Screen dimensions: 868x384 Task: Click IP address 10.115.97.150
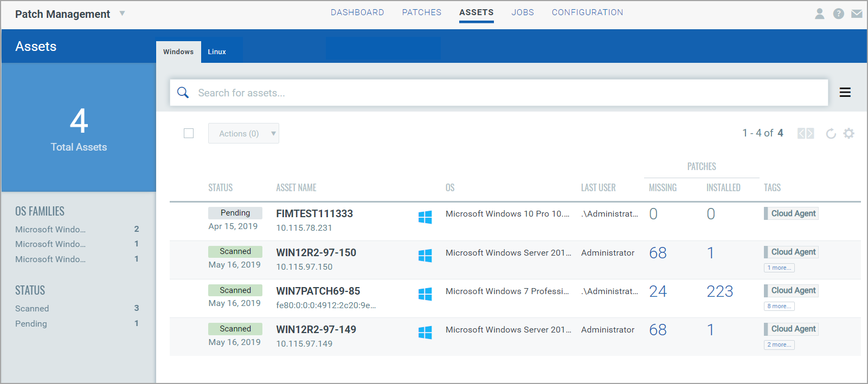304,267
